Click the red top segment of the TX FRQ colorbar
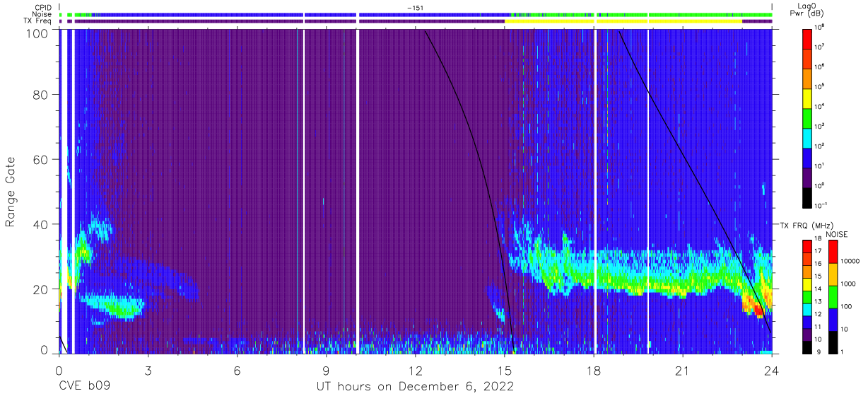 808,245
